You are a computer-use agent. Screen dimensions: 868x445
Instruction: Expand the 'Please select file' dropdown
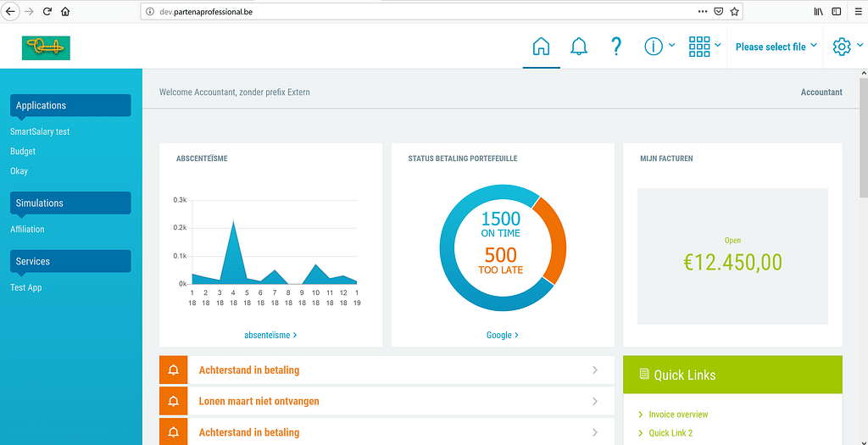tap(776, 47)
